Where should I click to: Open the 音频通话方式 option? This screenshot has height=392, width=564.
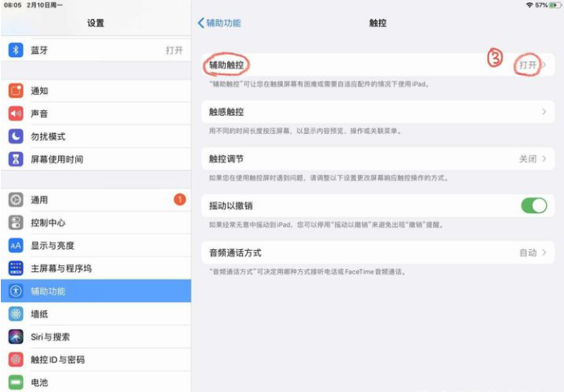378,252
